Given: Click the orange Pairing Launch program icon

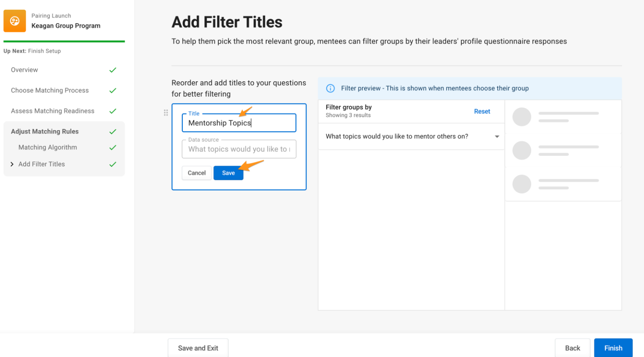Looking at the screenshot, I should [x=15, y=21].
